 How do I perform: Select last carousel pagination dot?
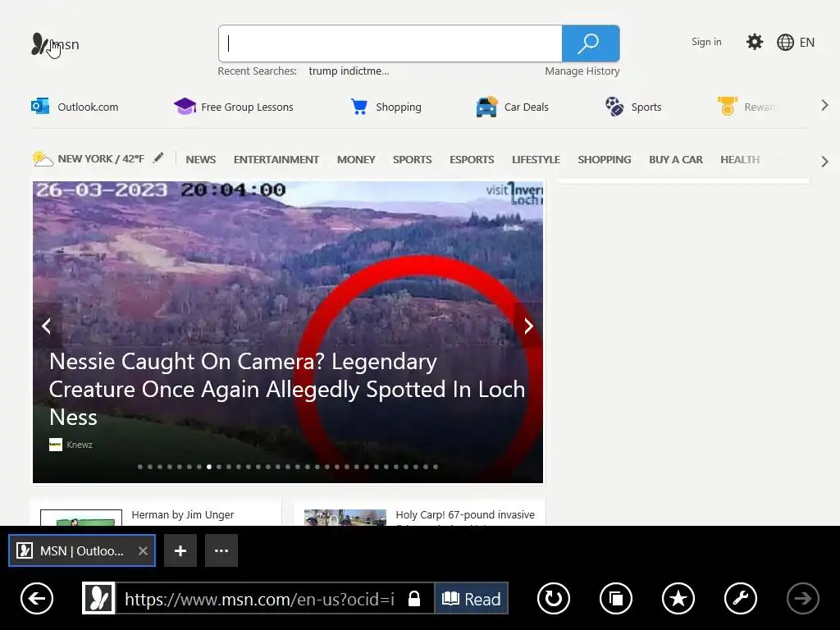[436, 467]
